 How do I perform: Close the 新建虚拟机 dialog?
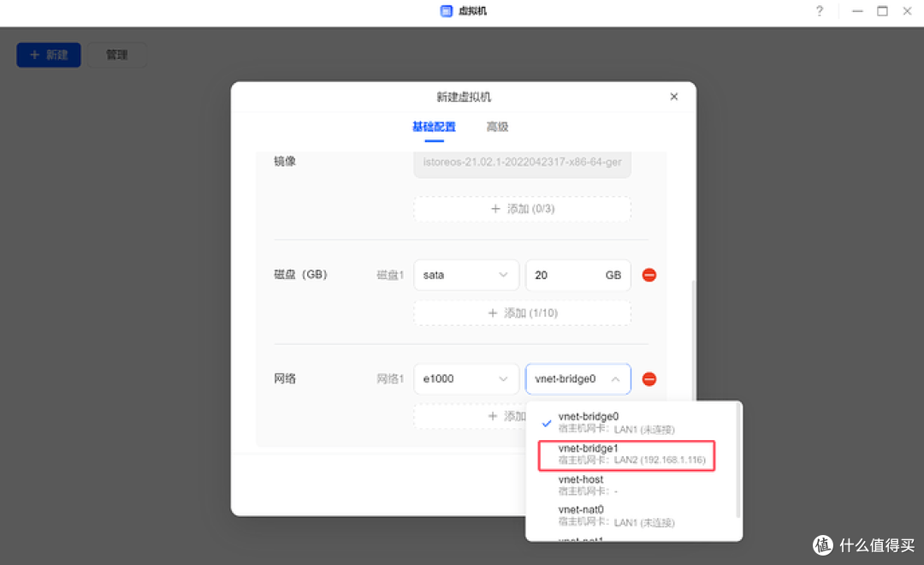673,96
